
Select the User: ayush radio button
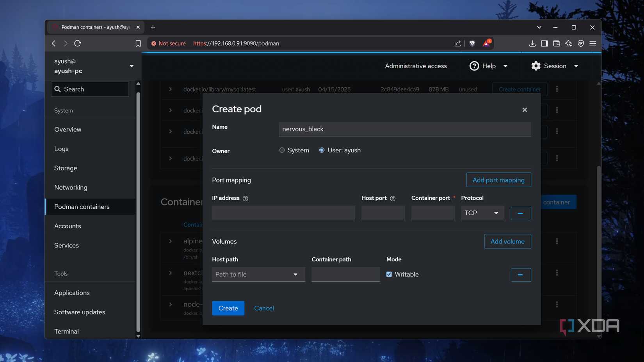322,150
